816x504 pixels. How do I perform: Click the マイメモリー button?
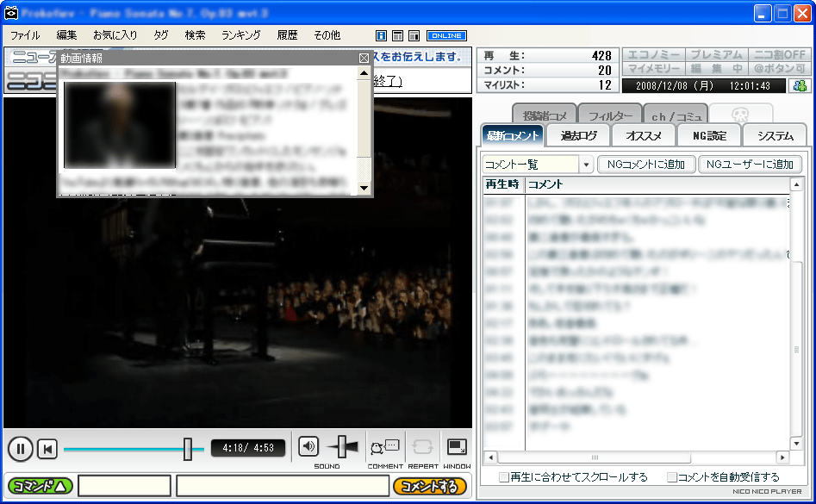(x=654, y=68)
